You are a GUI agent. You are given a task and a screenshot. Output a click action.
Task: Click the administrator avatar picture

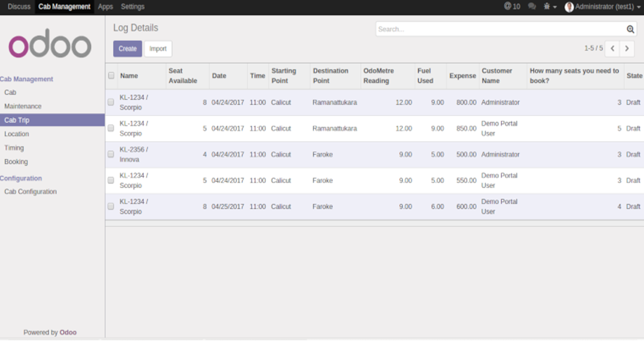pos(569,7)
